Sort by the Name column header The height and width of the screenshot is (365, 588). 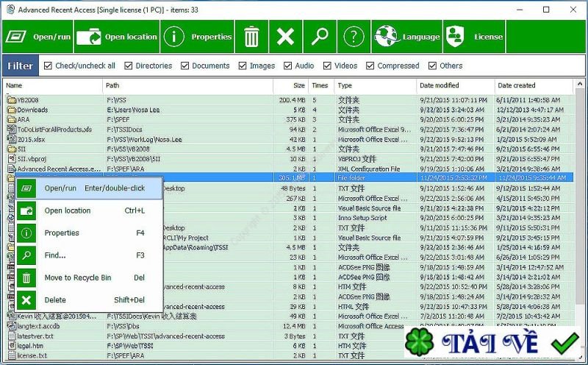(52, 85)
